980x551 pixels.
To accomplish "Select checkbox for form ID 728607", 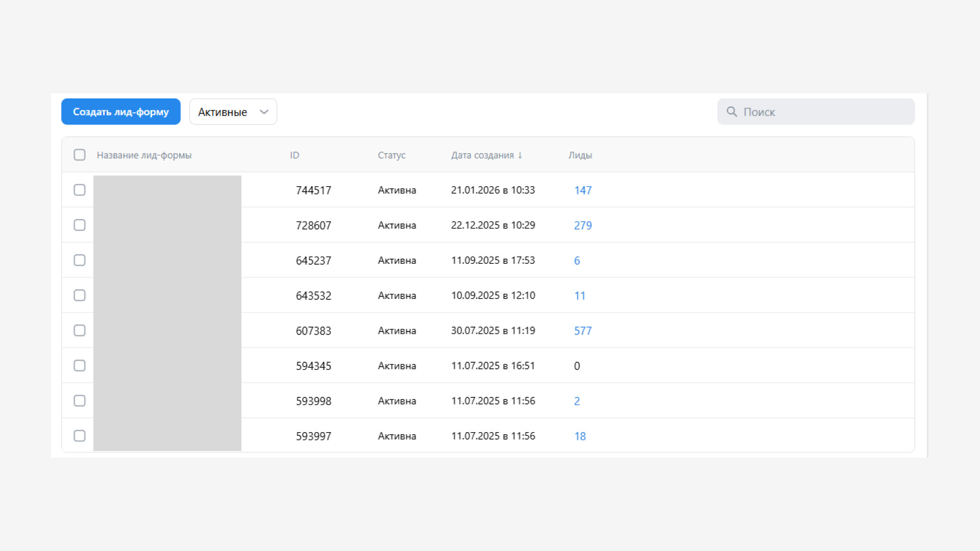I will click(x=80, y=226).
